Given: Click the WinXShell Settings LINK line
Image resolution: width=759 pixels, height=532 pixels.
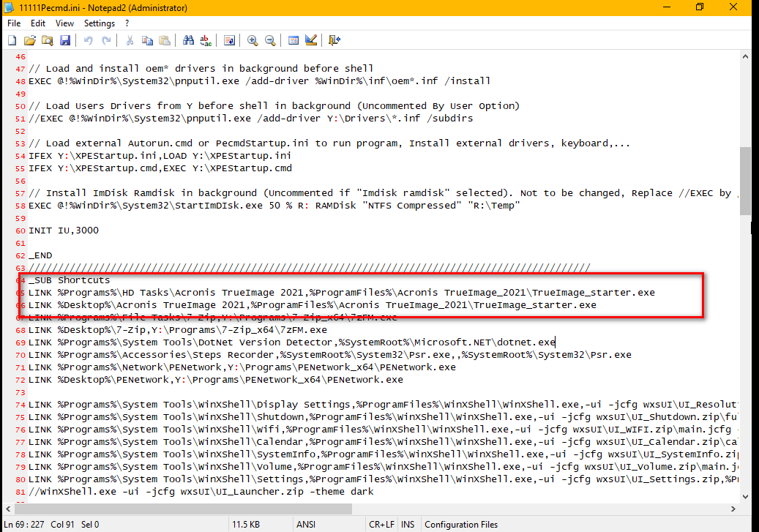Looking at the screenshot, I should 384,479.
